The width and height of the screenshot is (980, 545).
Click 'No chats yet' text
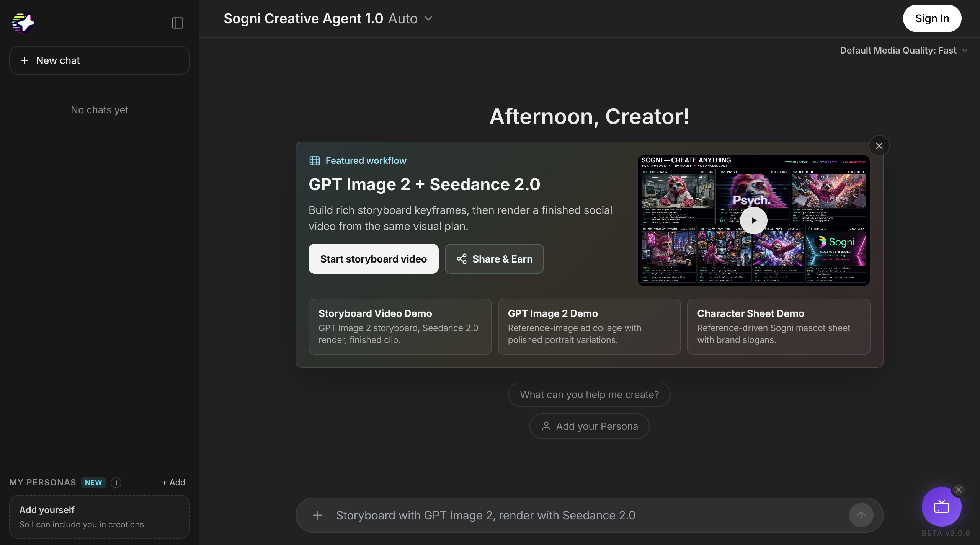coord(100,110)
